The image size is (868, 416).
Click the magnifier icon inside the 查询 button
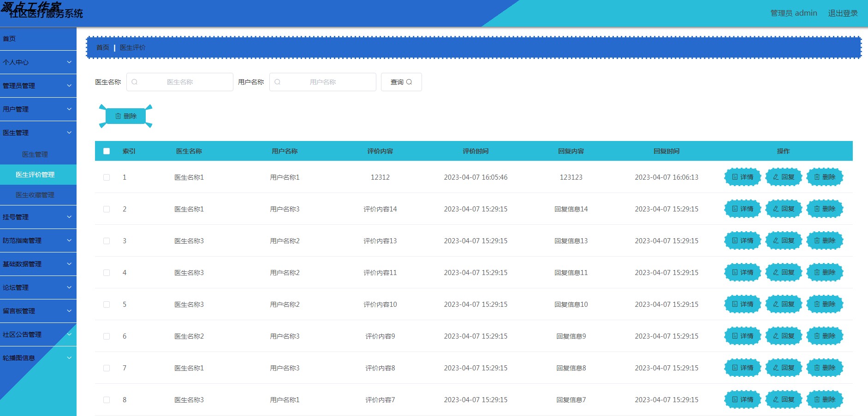(409, 82)
